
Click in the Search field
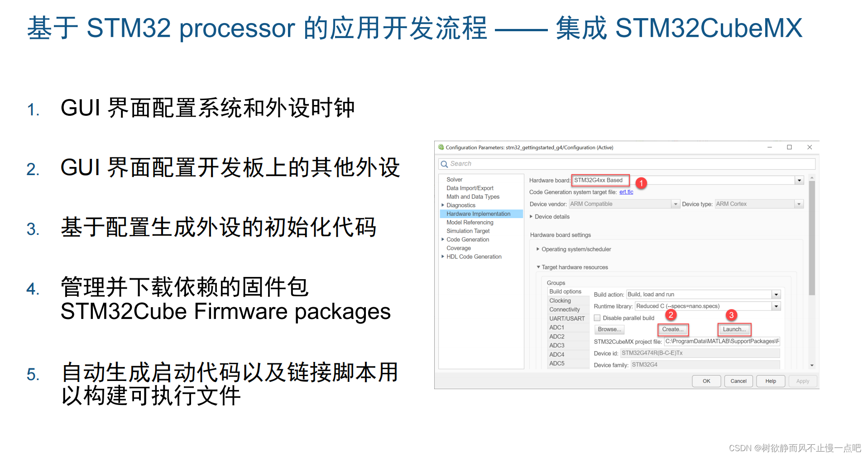tap(498, 164)
